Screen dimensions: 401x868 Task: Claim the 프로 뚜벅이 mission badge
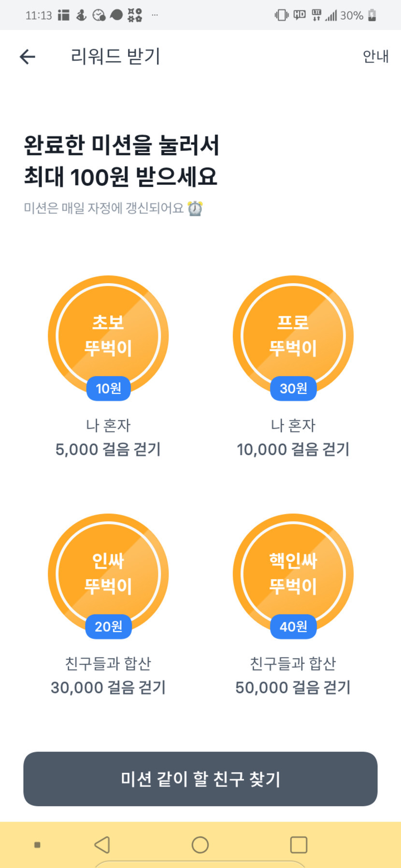[293, 336]
